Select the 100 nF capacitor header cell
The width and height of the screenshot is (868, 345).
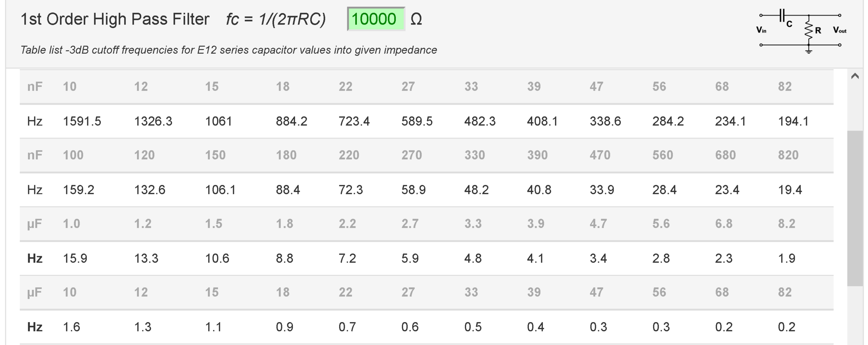73,155
